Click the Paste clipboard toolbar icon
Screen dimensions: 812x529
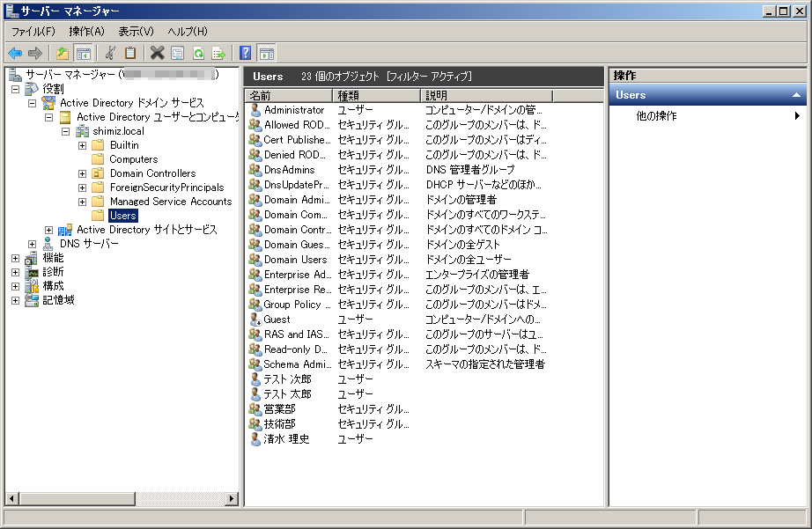pyautogui.click(x=130, y=54)
